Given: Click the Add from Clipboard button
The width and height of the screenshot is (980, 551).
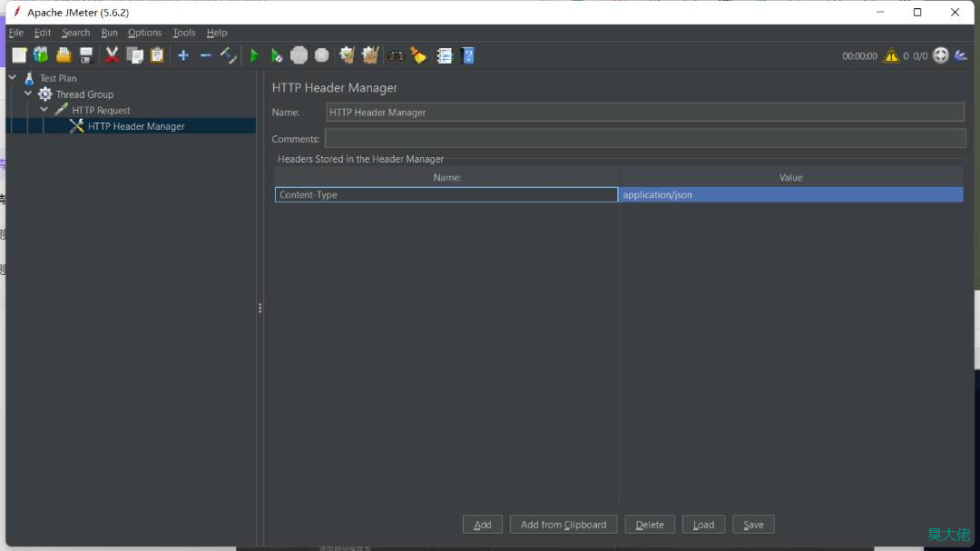Looking at the screenshot, I should [x=563, y=525].
